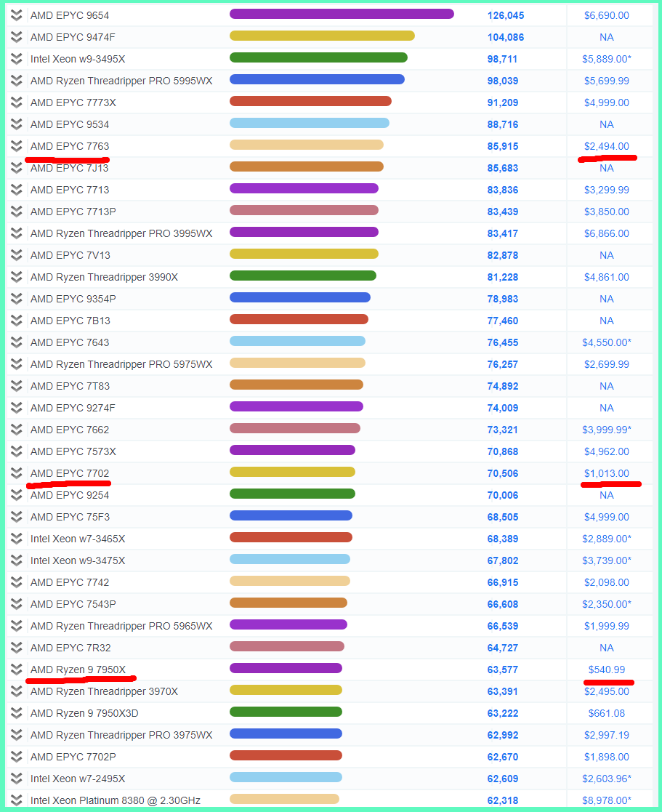Image resolution: width=662 pixels, height=812 pixels.
Task: Click the price $1,013.00
Action: [607, 473]
